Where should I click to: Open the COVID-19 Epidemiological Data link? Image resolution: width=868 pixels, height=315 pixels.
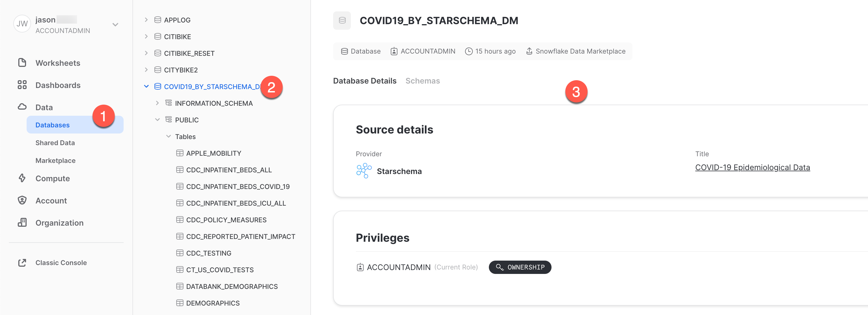(752, 167)
